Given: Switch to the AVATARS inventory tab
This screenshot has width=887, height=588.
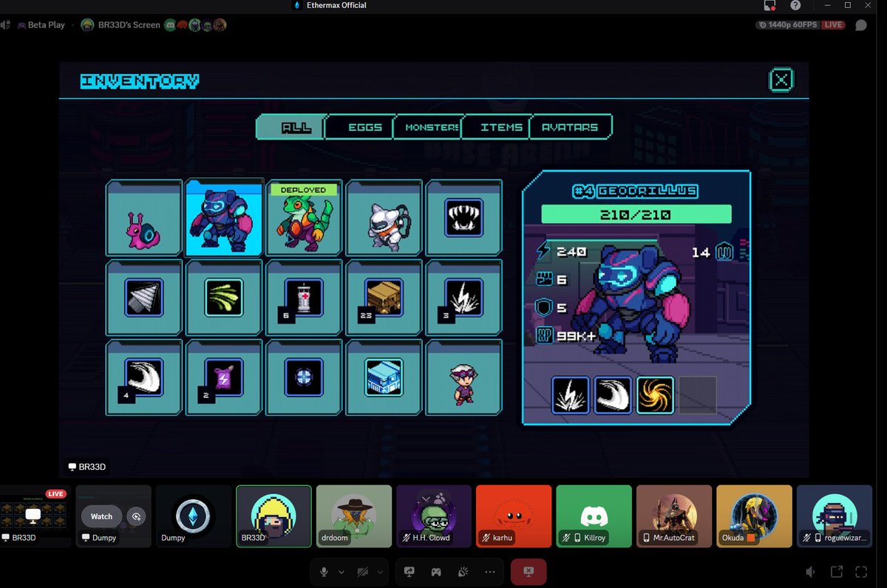Looking at the screenshot, I should (x=570, y=127).
